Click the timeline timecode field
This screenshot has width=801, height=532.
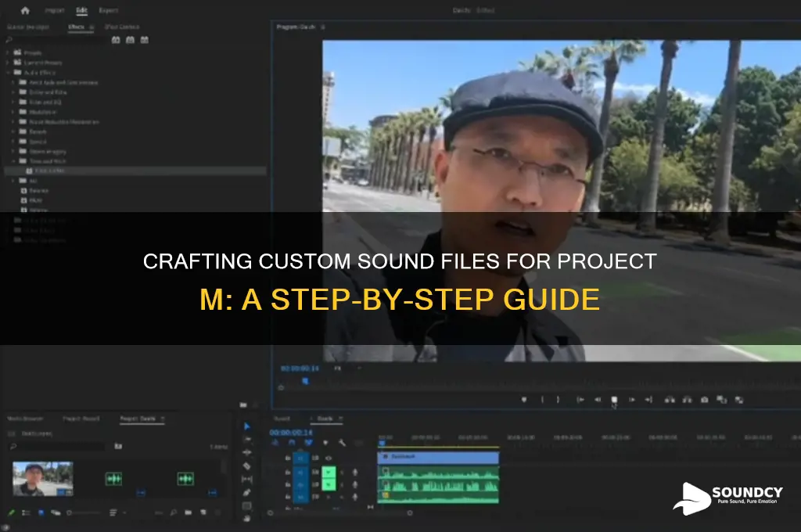tap(291, 433)
